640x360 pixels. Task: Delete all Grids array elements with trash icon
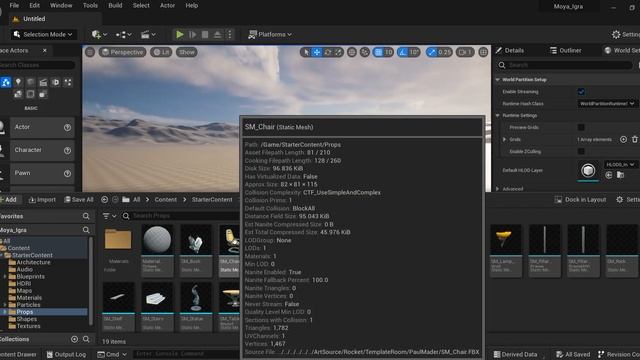click(x=635, y=140)
